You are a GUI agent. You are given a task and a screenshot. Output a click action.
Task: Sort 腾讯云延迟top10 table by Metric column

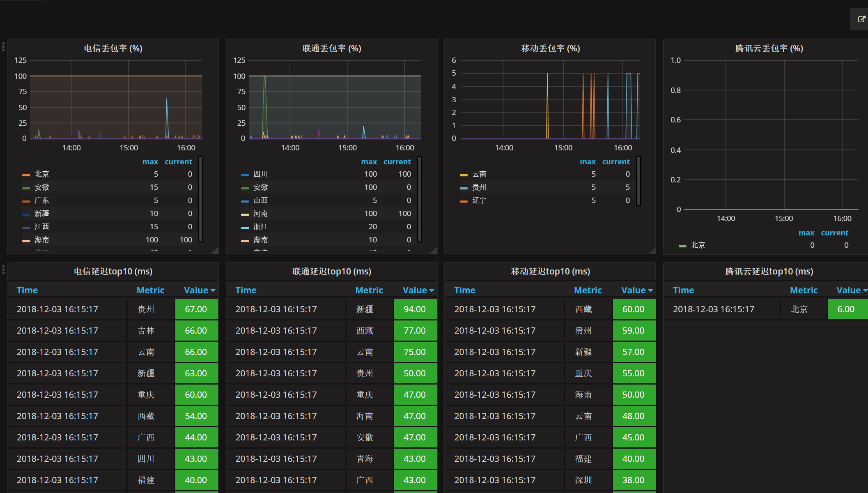point(804,290)
